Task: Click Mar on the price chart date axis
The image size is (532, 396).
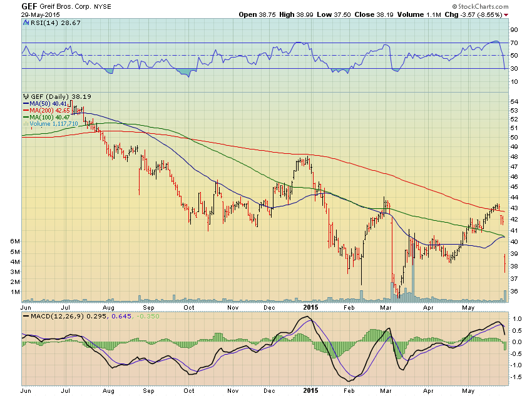Action: tap(386, 308)
